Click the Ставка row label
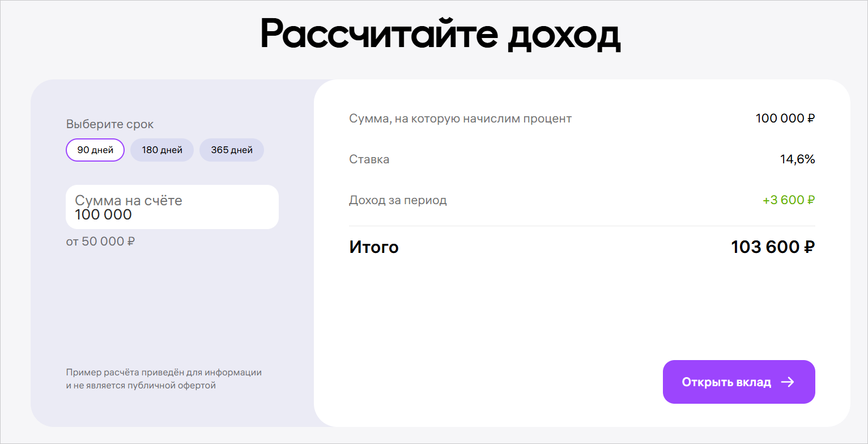 (369, 159)
